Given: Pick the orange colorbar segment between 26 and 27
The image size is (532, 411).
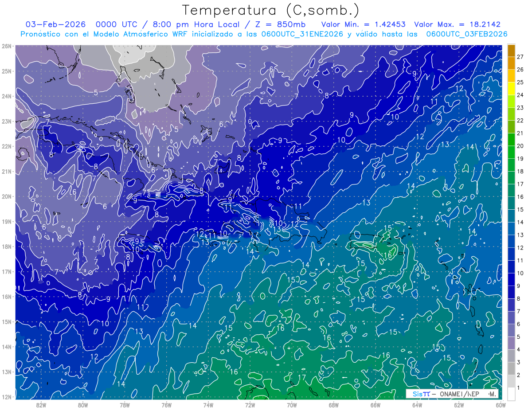Looking at the screenshot, I should (x=511, y=63).
